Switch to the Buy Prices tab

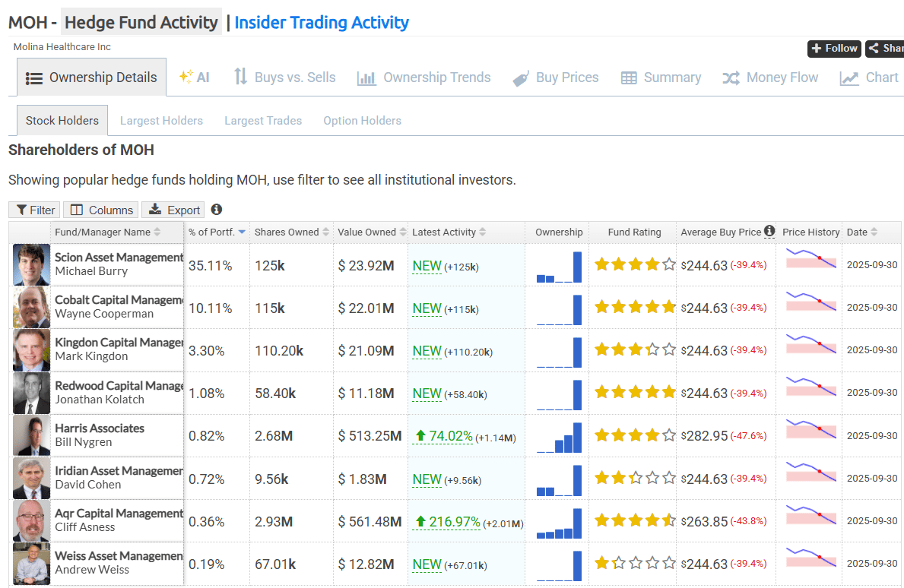[556, 77]
